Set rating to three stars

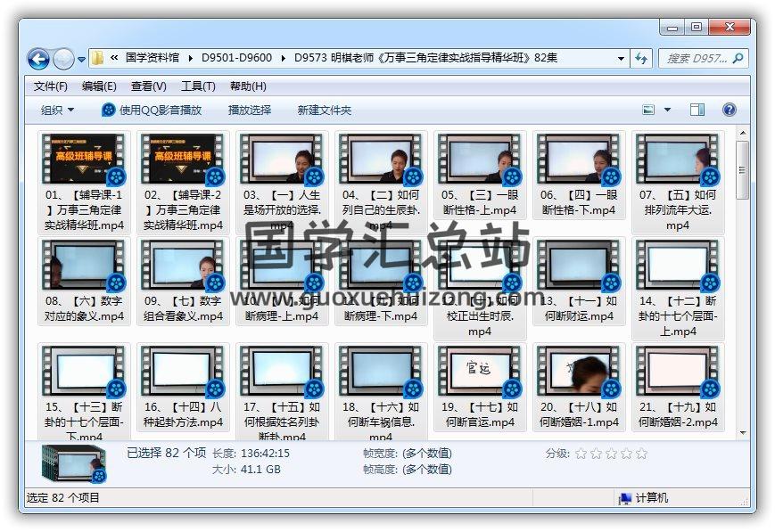(612, 454)
